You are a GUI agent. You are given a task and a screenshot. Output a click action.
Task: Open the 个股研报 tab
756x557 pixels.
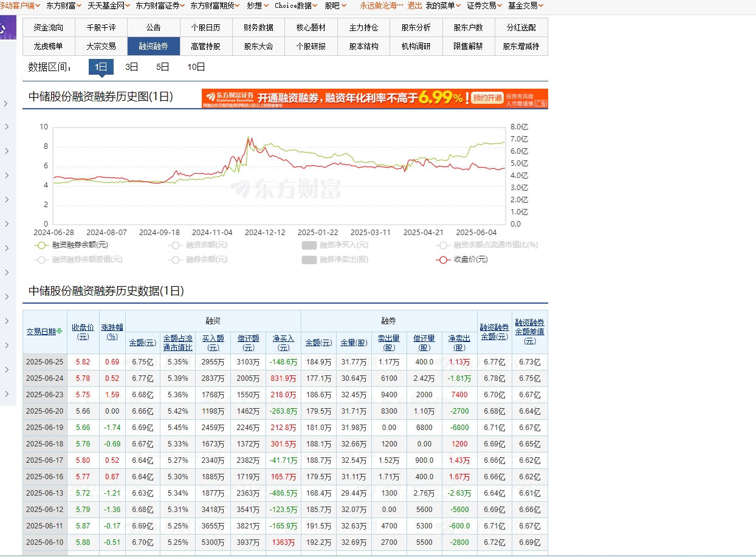click(311, 46)
